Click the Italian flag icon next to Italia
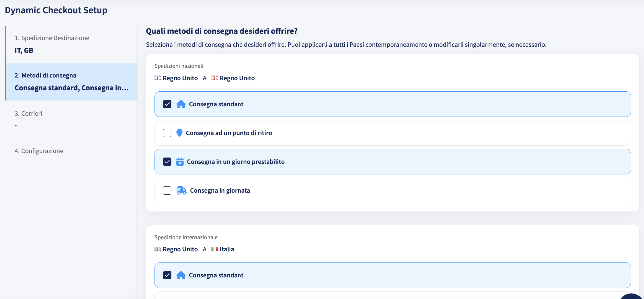644x299 pixels. pyautogui.click(x=215, y=249)
